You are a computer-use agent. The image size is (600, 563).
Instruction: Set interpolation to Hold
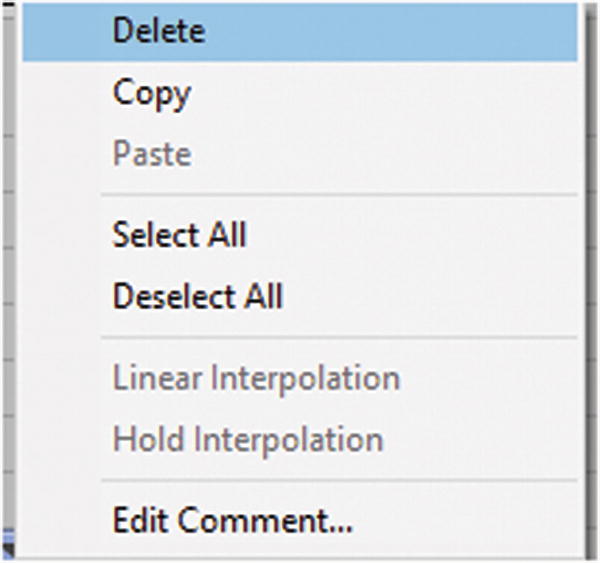(247, 439)
